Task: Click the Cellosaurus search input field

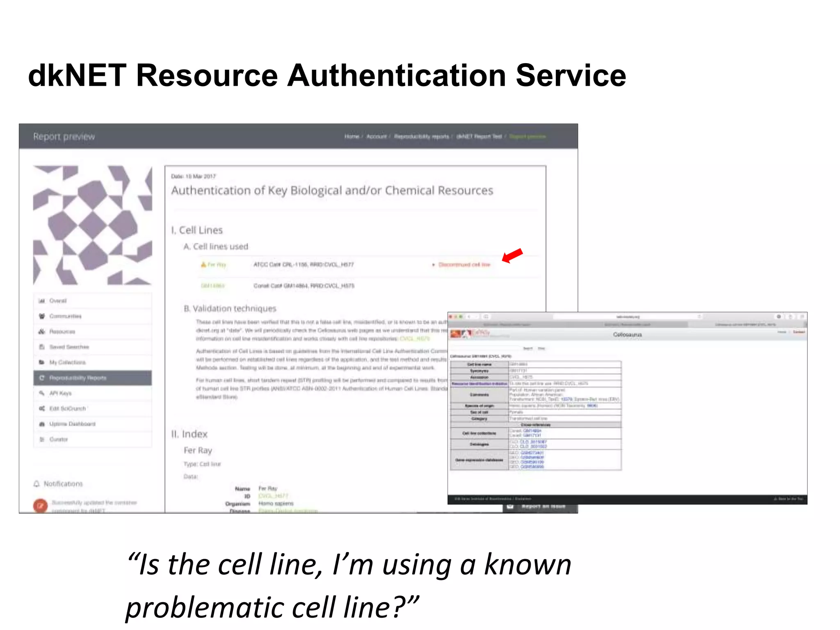Action: 485,348
